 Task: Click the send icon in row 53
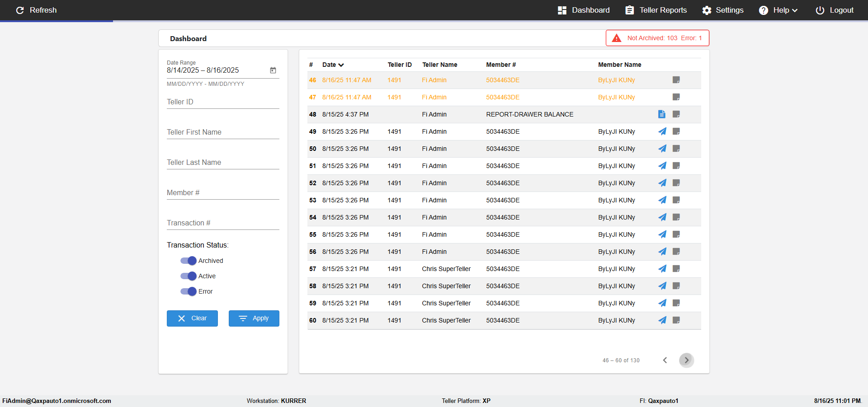tap(662, 200)
